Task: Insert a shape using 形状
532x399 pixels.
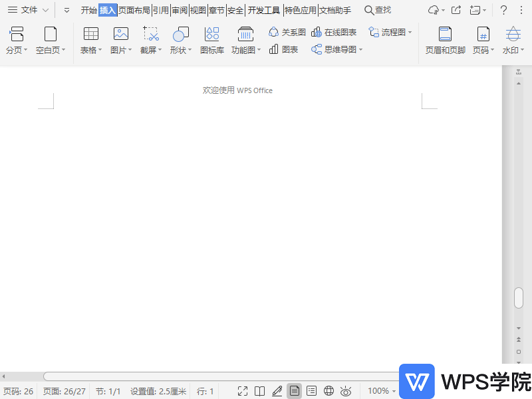Action: coord(180,39)
